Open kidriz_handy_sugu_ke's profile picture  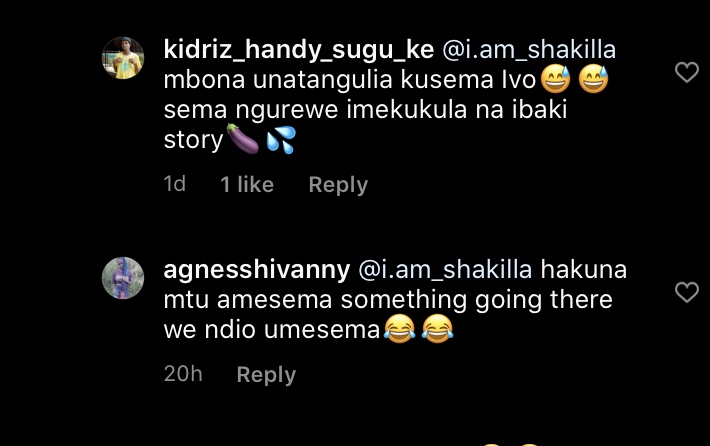[123, 58]
